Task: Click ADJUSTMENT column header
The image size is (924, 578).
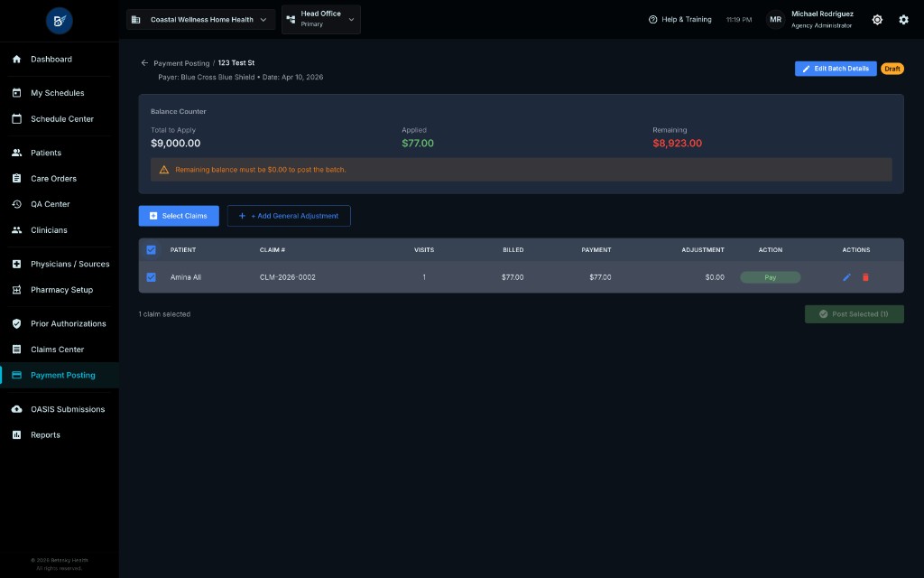Action: (x=702, y=250)
